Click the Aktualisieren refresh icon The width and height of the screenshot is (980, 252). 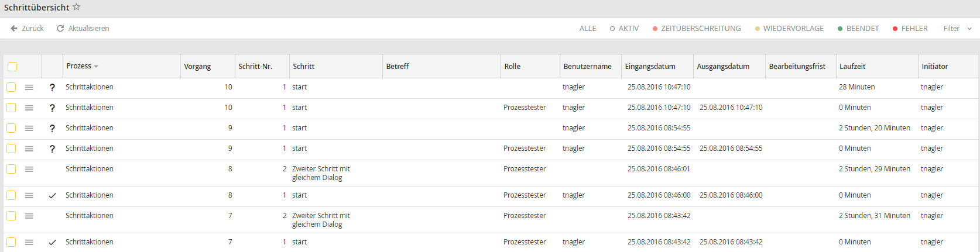click(60, 28)
